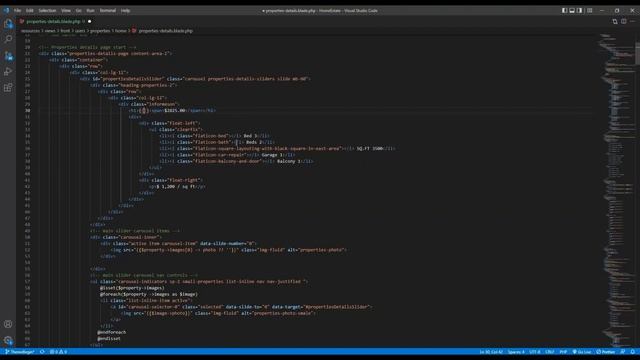Open the Source Control view
Image resolution: width=640 pixels, height=360 pixels.
8,56
